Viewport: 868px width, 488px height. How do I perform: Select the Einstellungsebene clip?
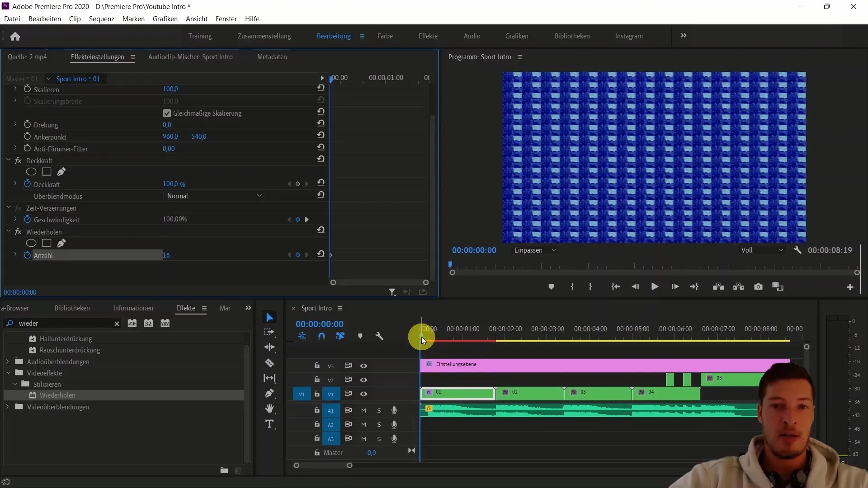[x=605, y=365]
